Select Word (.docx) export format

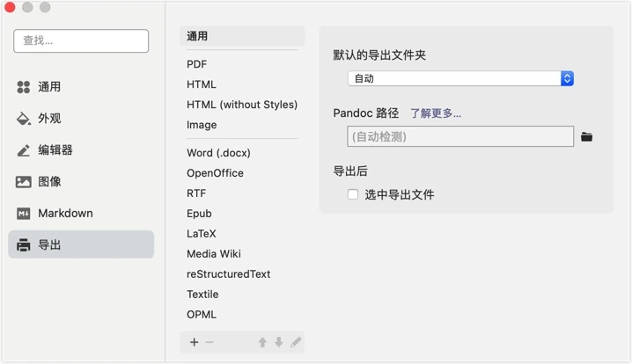(x=242, y=153)
